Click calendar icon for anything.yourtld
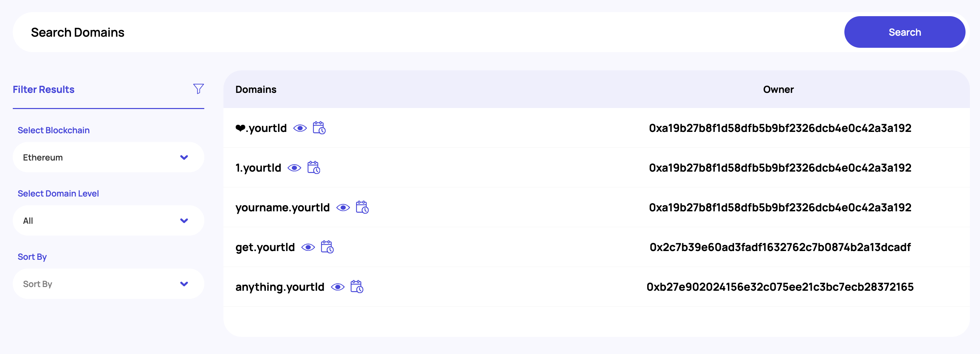The image size is (980, 354). pyautogui.click(x=356, y=287)
